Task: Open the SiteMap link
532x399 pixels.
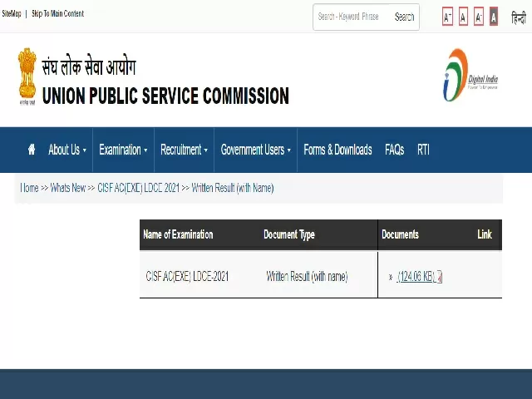Action: coord(12,13)
